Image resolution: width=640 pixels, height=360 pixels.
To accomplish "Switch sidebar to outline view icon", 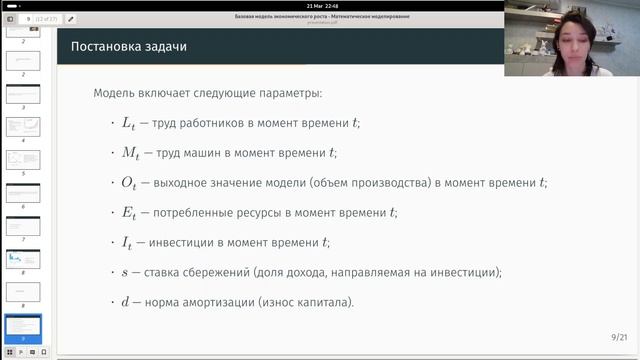I will 21,352.
